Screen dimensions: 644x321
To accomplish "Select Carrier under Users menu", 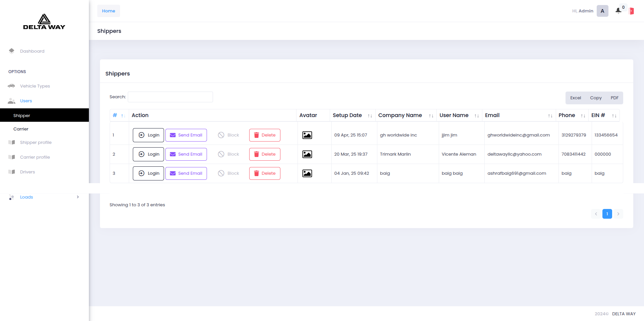I will (21, 129).
